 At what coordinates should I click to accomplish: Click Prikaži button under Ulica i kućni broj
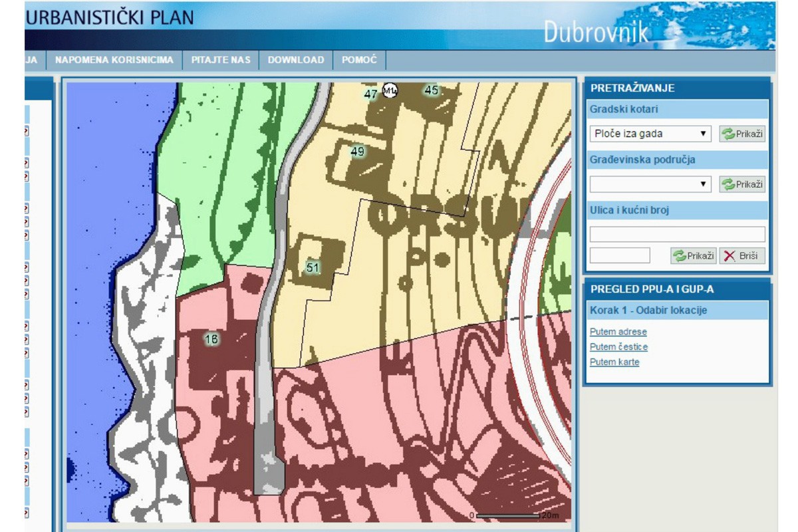694,255
